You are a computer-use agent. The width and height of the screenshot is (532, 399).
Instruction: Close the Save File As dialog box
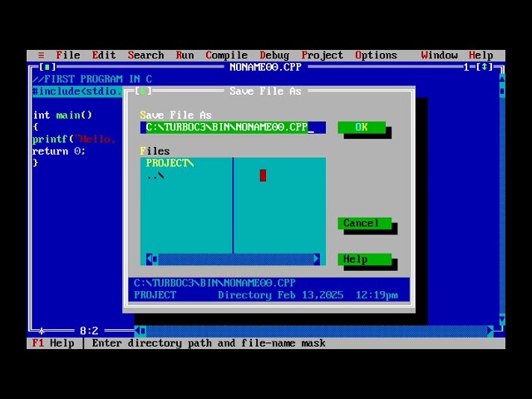point(143,91)
